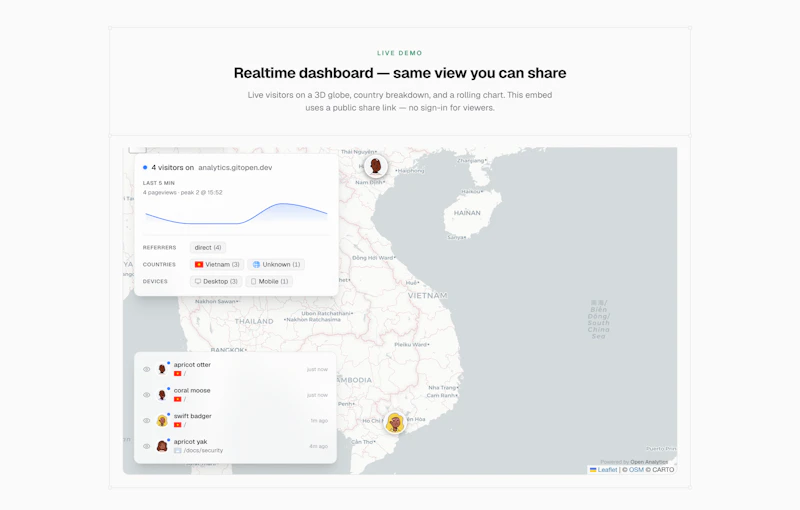Click the blue live indicator dot

tap(145, 167)
